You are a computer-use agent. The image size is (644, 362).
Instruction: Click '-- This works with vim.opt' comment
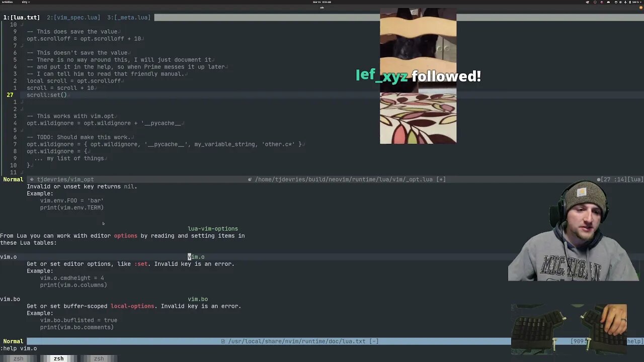point(70,116)
